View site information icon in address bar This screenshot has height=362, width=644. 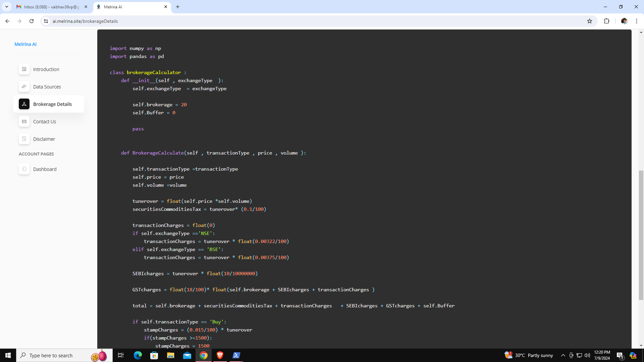pyautogui.click(x=46, y=21)
